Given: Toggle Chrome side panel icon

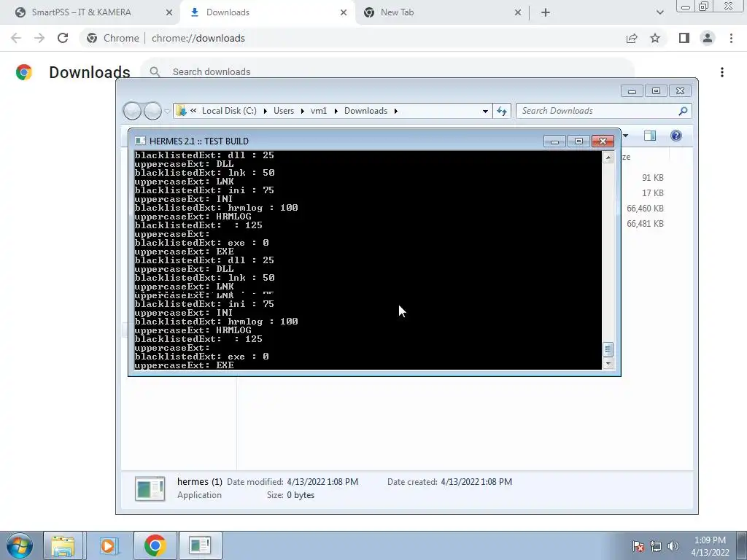Looking at the screenshot, I should (684, 38).
